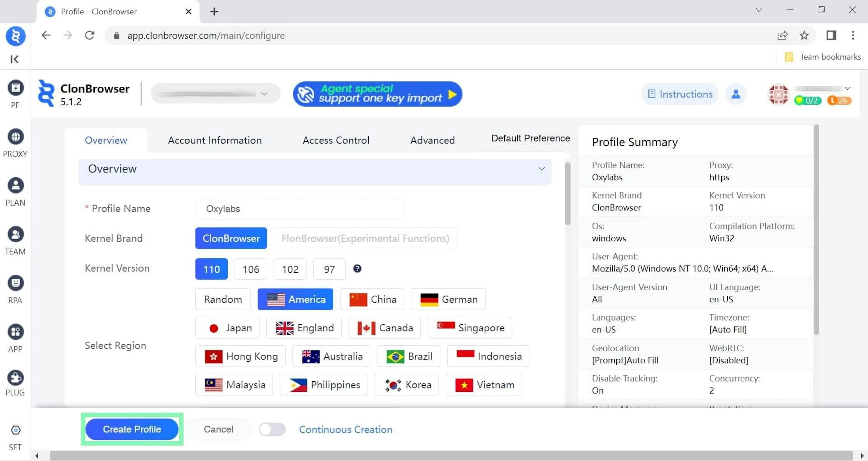Viewport: 868px width, 461px height.
Task: Open the tab search dropdown in title bar
Action: coord(759,10)
